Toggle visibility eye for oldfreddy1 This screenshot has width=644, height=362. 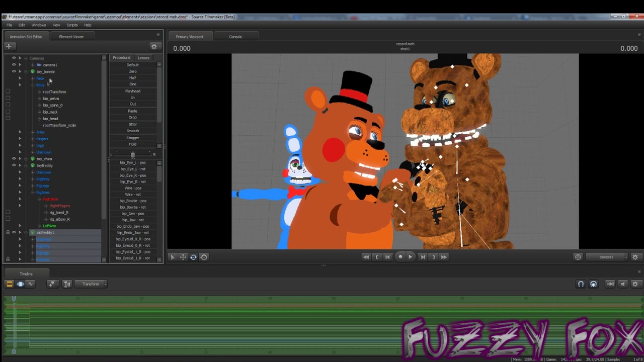point(14,232)
